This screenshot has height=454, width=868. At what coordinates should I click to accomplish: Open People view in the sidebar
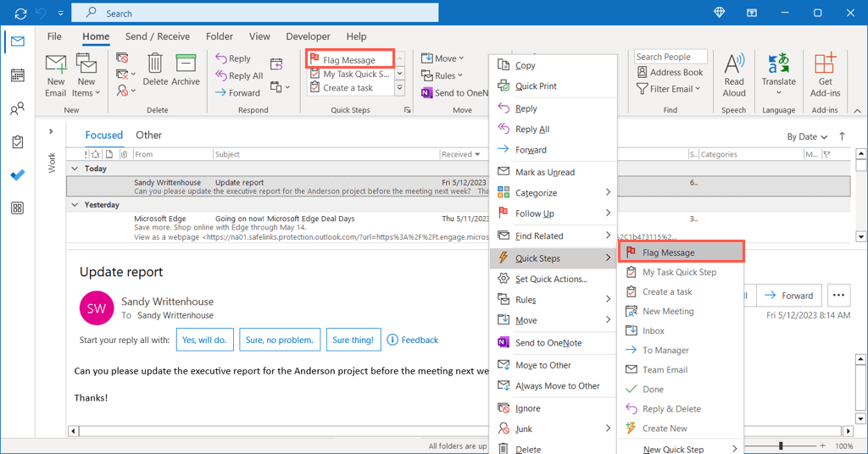tap(17, 109)
